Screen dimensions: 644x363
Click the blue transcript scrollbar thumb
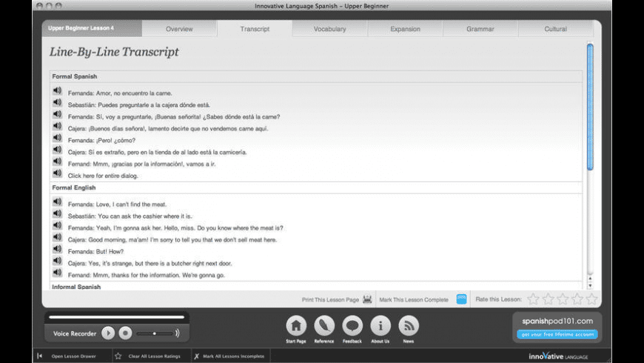click(x=590, y=107)
